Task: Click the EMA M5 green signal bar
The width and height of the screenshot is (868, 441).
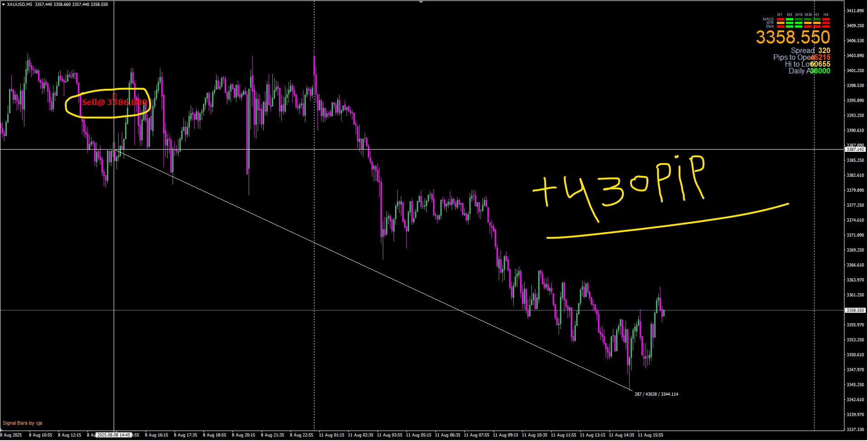Action: coord(790,27)
